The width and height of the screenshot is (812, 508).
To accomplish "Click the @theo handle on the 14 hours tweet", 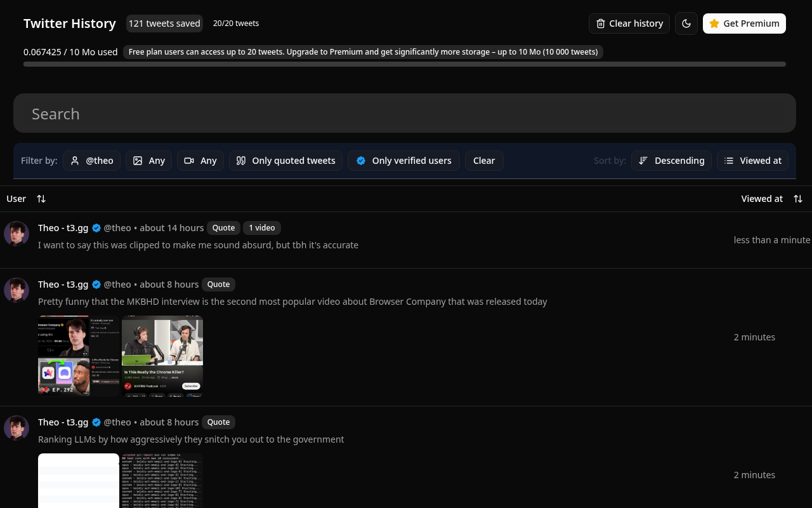I will pyautogui.click(x=117, y=228).
